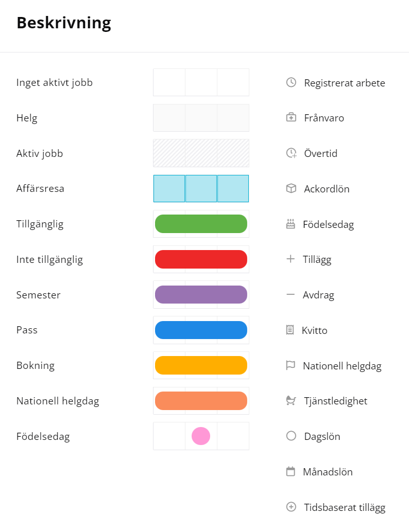Click the Tillägg plus icon
Viewport: 409px width, 532px height.
pyautogui.click(x=291, y=259)
